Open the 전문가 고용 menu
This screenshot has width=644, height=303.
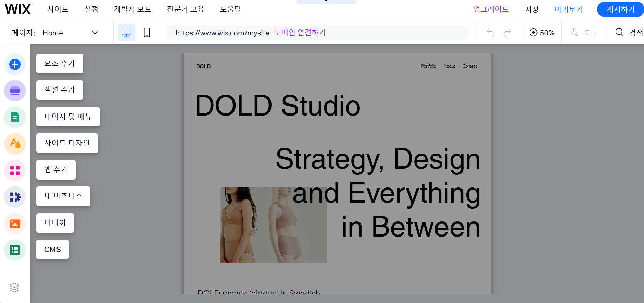pyautogui.click(x=186, y=9)
